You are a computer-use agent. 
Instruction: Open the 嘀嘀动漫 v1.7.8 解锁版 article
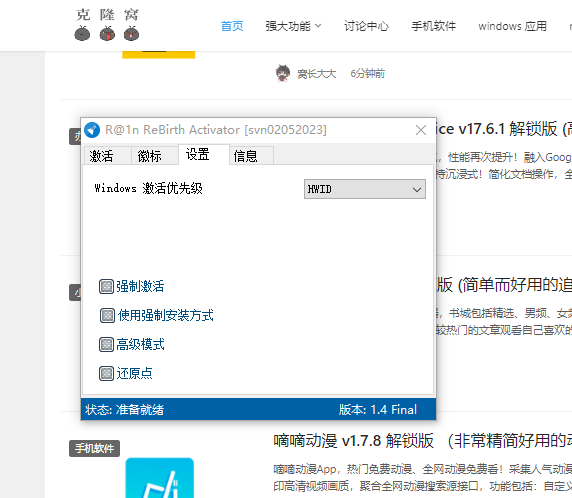point(422,441)
